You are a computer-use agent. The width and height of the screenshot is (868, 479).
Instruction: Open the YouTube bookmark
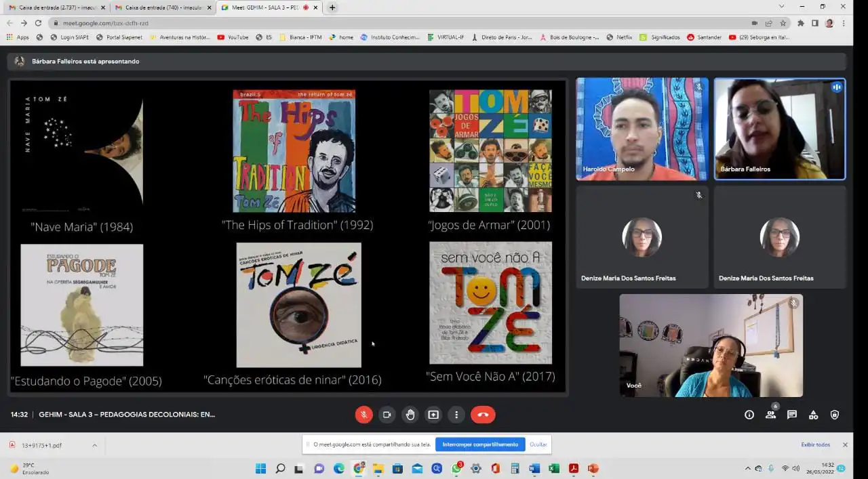(x=233, y=37)
